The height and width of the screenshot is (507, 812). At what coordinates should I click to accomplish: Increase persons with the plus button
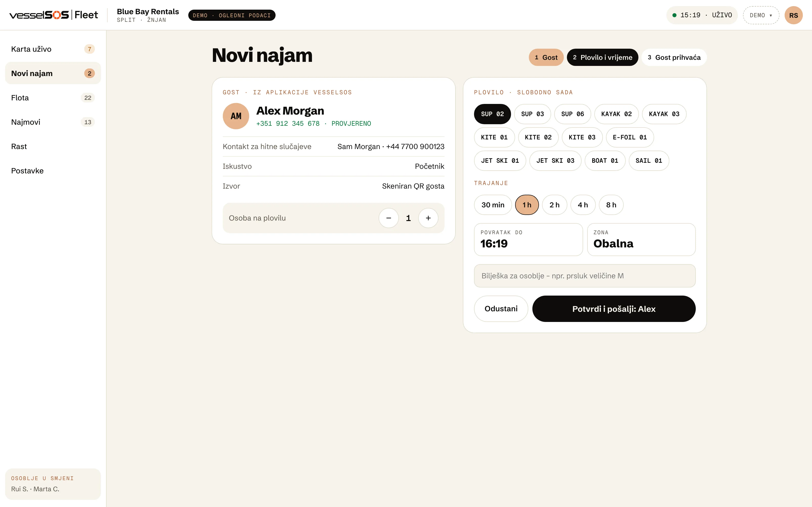(x=428, y=218)
